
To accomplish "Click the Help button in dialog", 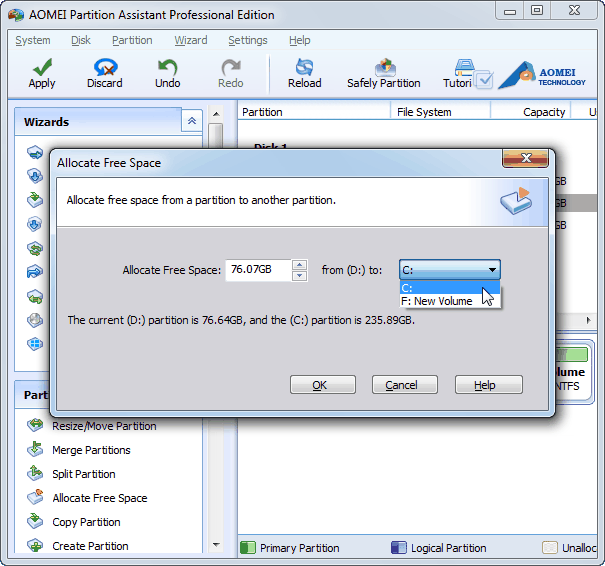I will [488, 385].
